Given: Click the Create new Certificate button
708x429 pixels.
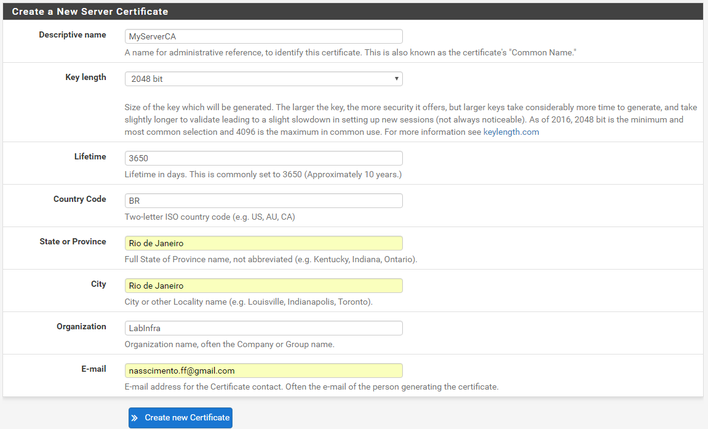Looking at the screenshot, I should click(181, 418).
